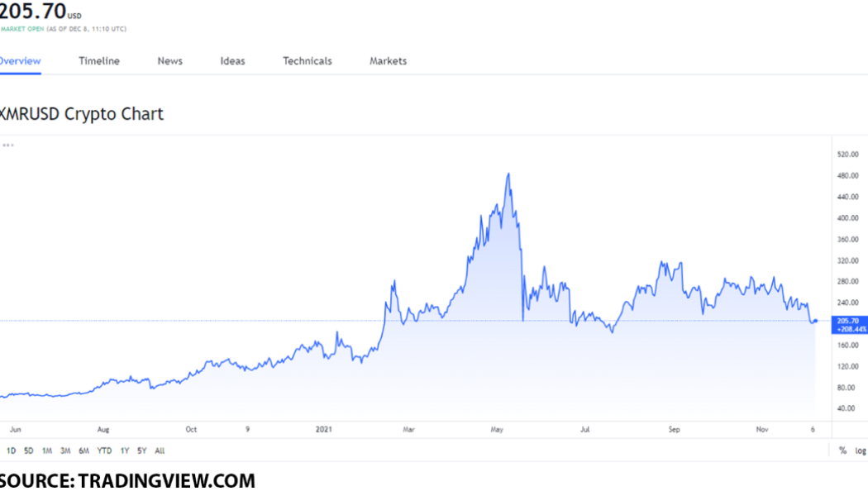This screenshot has height=496, width=868.
Task: Set chart range to 5D
Action: [29, 451]
